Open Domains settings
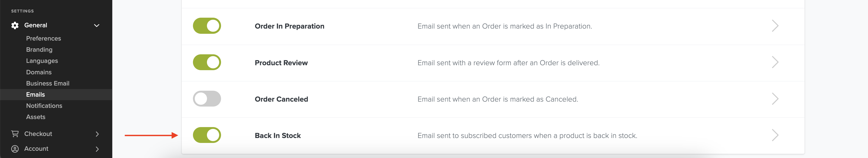 [x=39, y=72]
